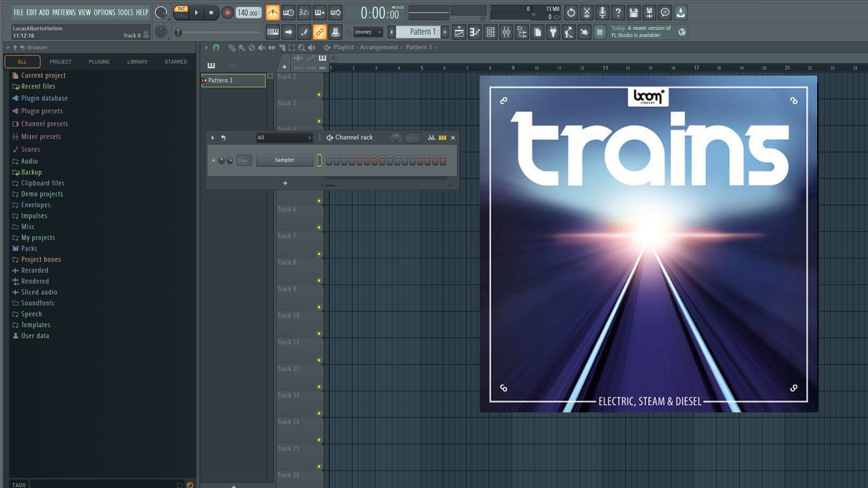The width and height of the screenshot is (868, 488).
Task: Click the song position slider
Action: (217, 32)
